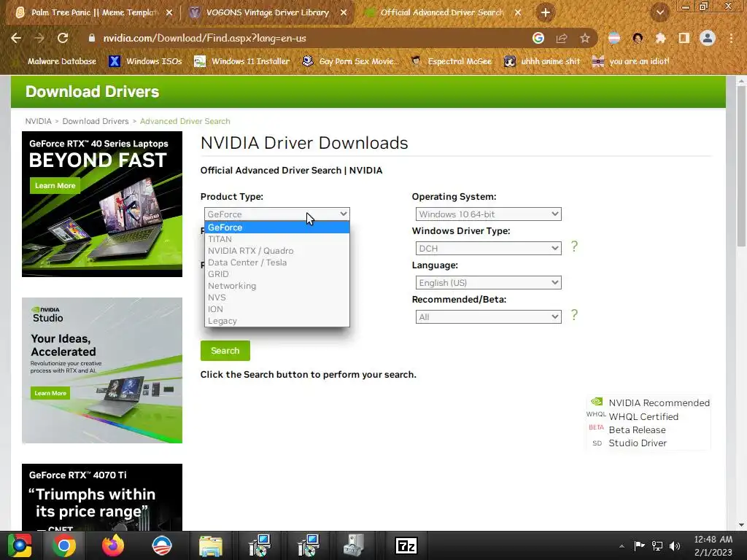Choose ION in the product type list

[276, 309]
